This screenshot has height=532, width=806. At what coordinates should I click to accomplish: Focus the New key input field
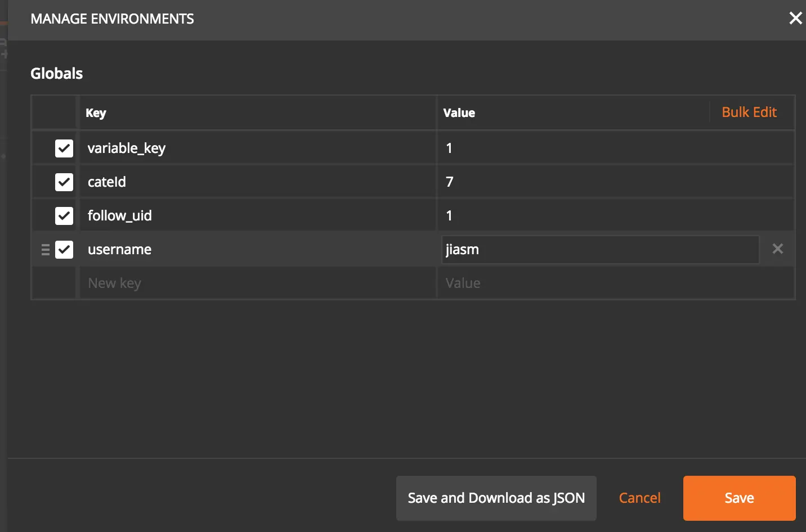[x=257, y=283]
